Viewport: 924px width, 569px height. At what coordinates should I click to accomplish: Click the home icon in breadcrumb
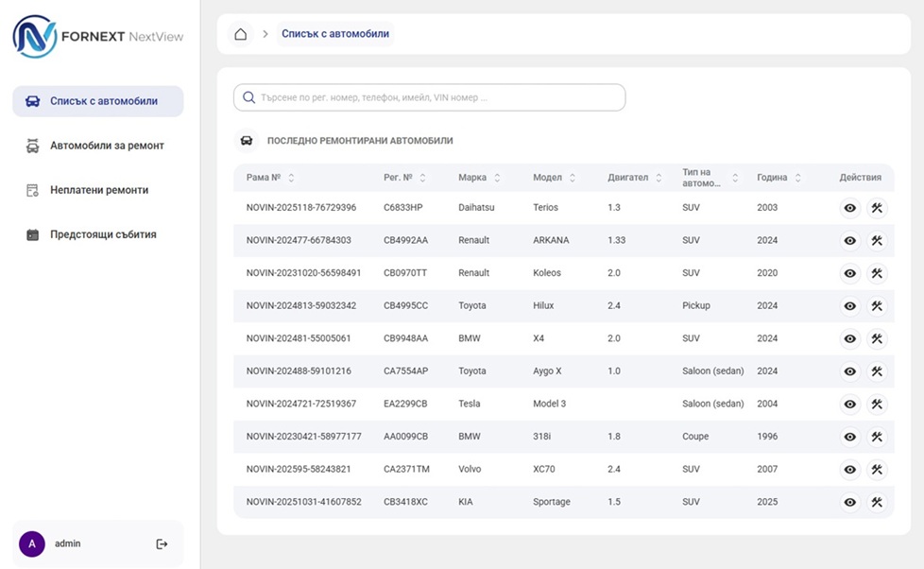pos(240,34)
